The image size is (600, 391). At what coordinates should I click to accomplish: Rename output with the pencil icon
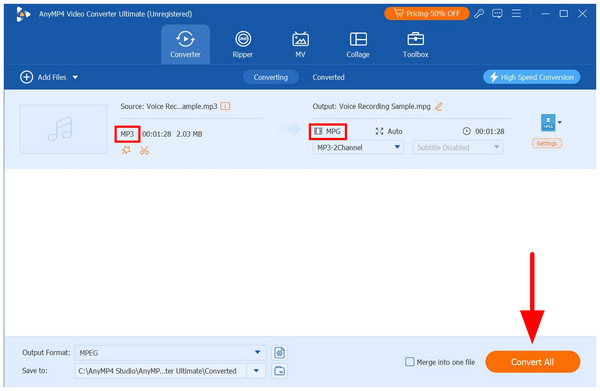[x=439, y=106]
